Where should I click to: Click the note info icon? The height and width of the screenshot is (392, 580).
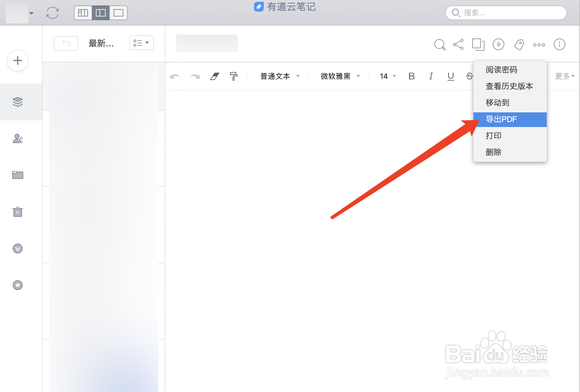tap(560, 45)
